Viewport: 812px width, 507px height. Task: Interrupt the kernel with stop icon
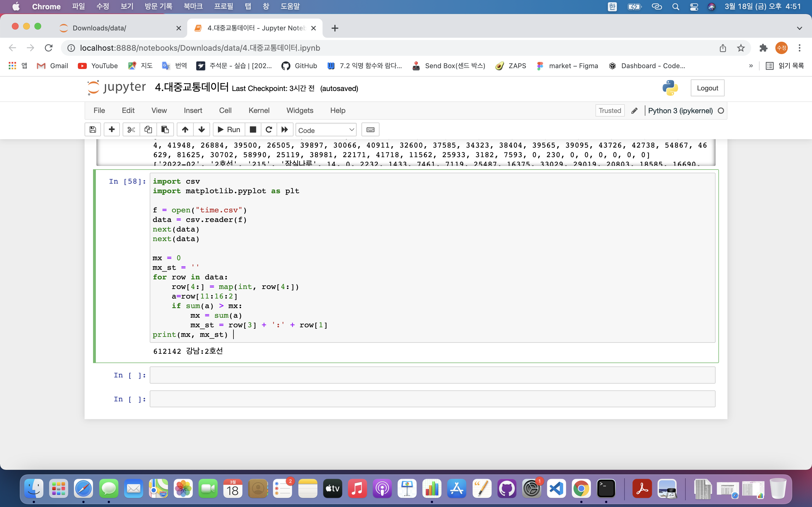click(x=253, y=130)
